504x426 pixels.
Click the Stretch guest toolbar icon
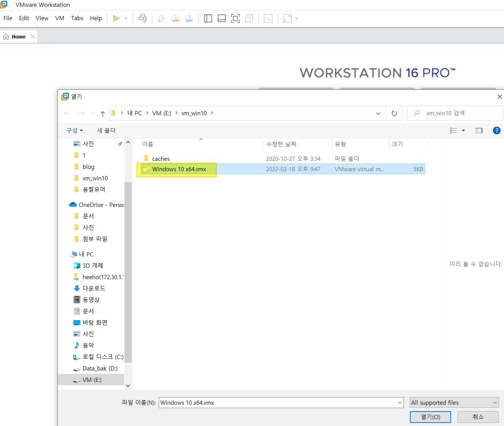[x=287, y=18]
